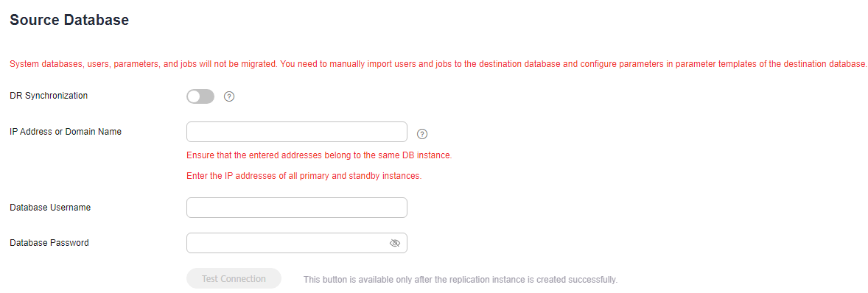Select the Source Database heading

[x=69, y=21]
